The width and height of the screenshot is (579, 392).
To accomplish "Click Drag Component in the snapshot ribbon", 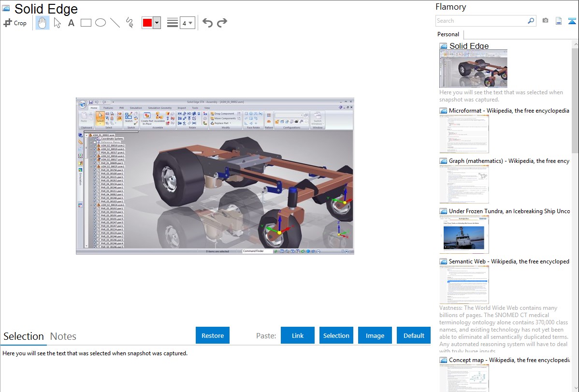I will (223, 114).
